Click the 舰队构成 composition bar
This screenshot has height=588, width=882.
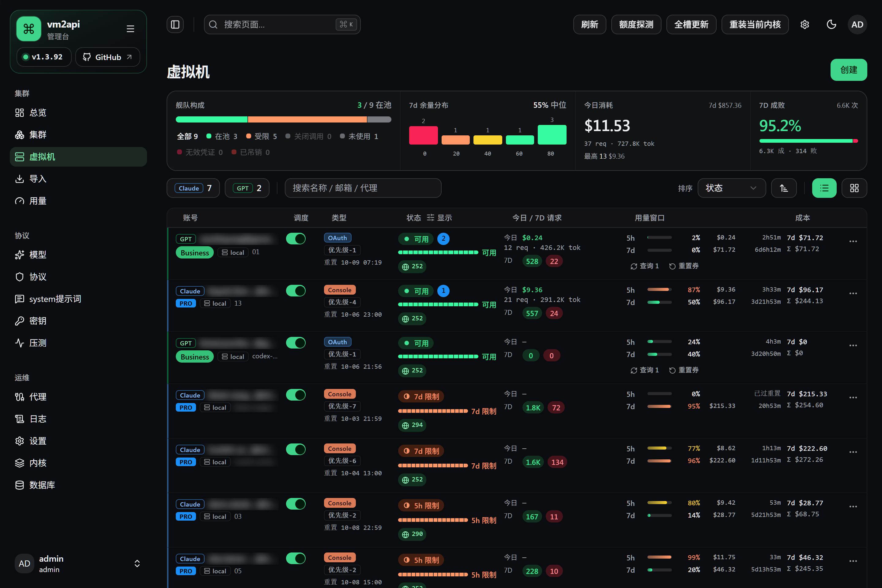[x=284, y=120]
